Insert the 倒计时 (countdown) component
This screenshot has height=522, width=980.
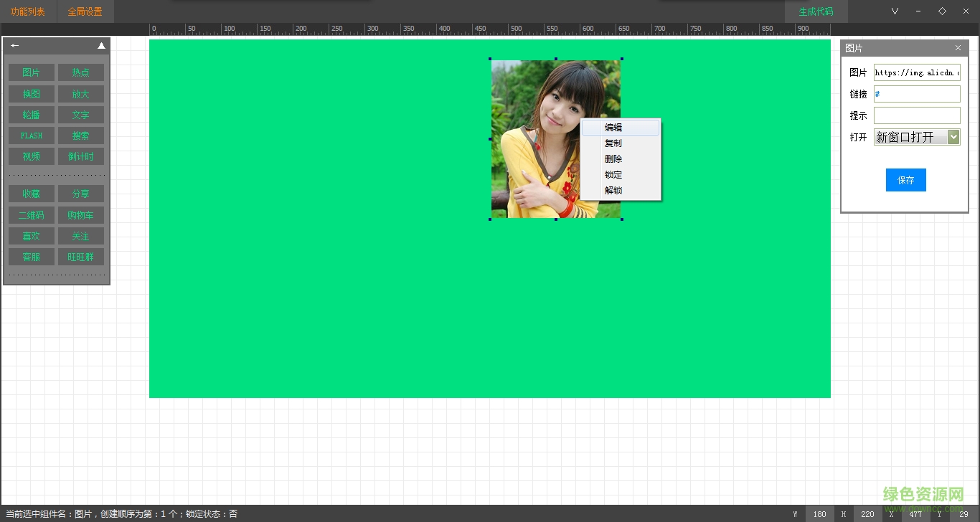(81, 156)
